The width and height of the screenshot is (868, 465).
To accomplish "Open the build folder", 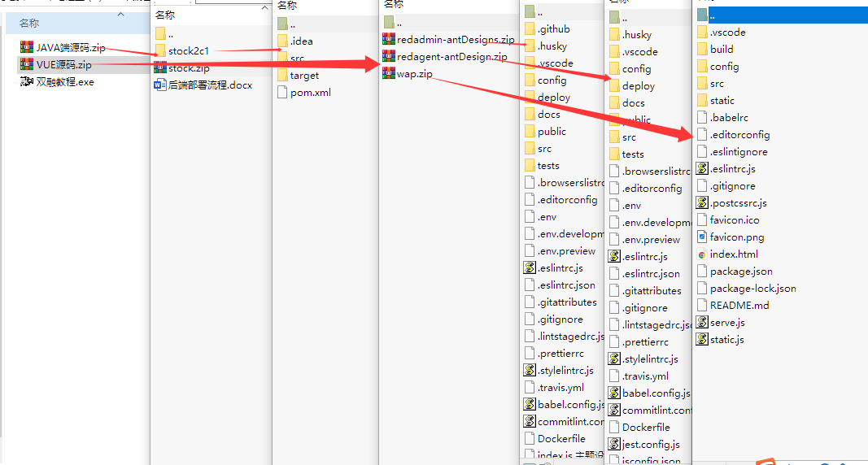I will 715,50.
